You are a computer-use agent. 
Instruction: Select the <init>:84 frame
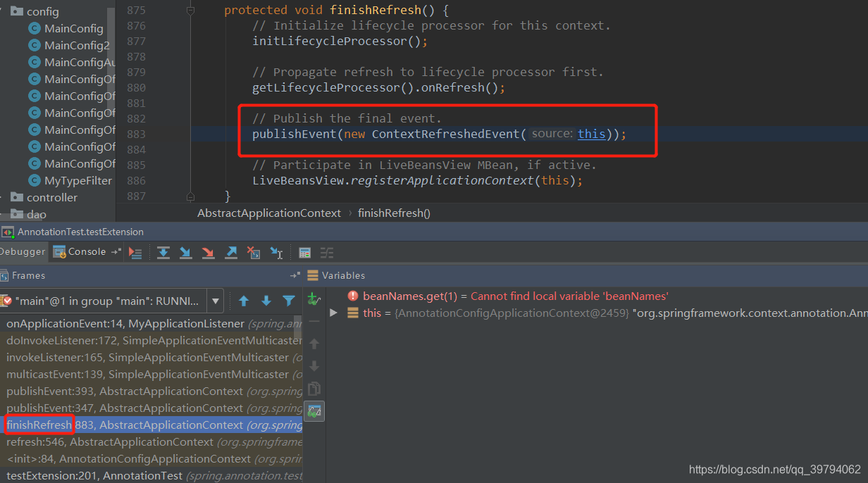(151, 459)
